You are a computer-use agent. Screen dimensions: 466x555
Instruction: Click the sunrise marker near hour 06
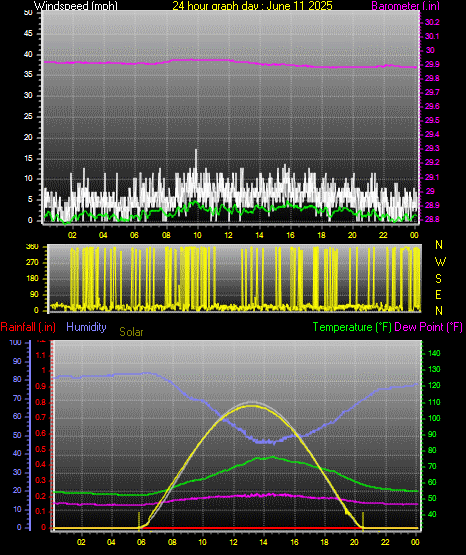(x=139, y=519)
